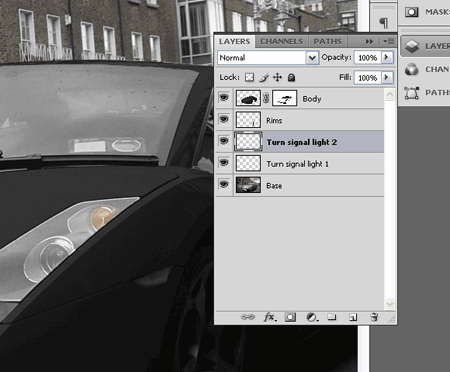The width and height of the screenshot is (450, 372).
Task: Click the Turn signal light 2 thumbnail
Action: coord(248,142)
